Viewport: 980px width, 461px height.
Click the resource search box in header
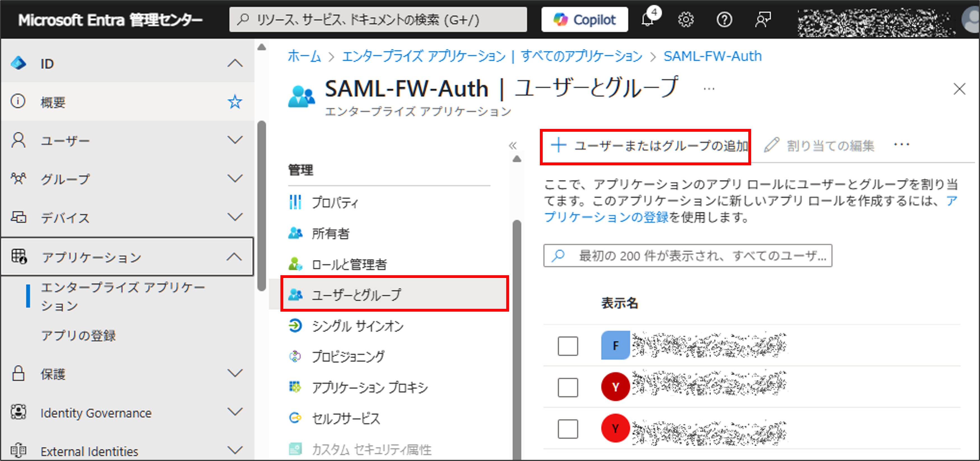pyautogui.click(x=378, y=19)
